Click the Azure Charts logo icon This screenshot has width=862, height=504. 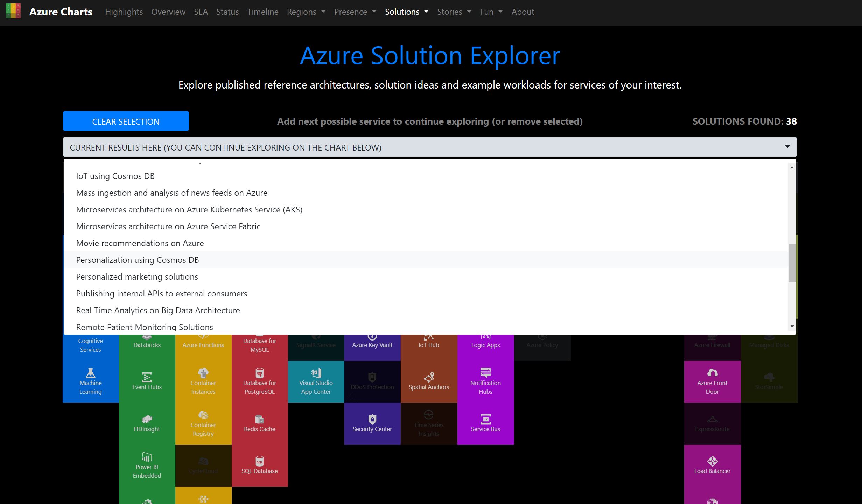coord(13,11)
